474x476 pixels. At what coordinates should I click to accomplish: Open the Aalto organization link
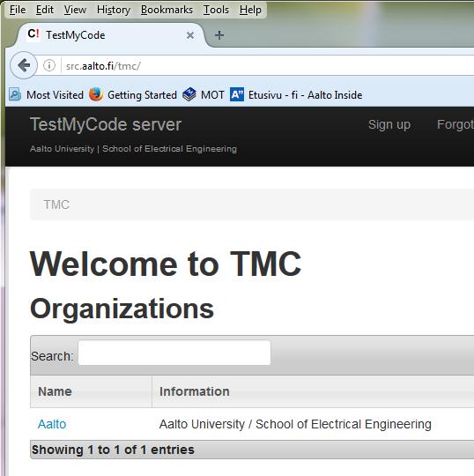click(x=52, y=424)
